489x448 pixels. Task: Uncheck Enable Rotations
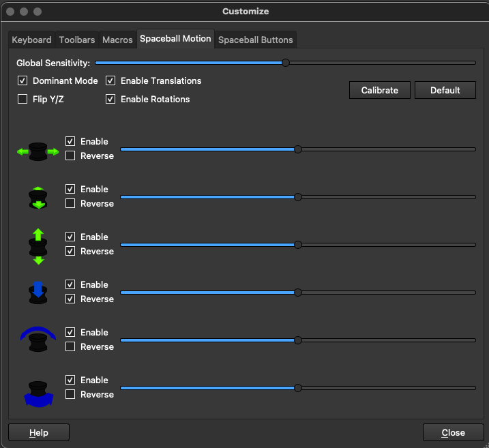point(110,99)
